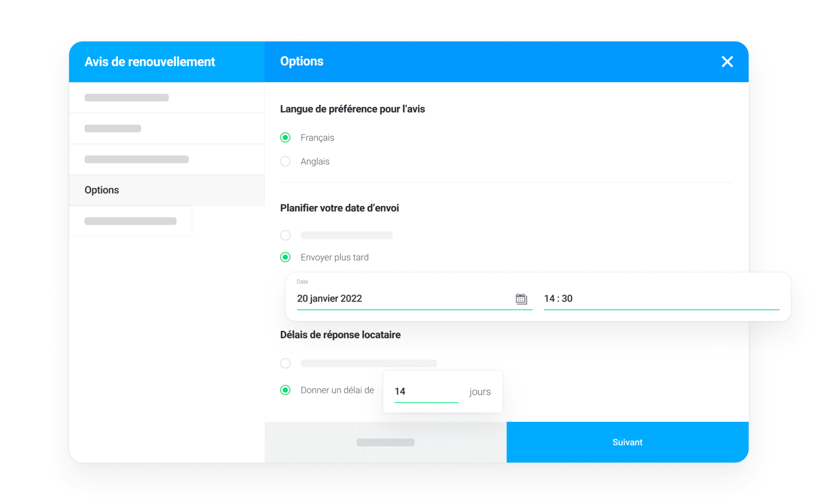Screen dimensions: 819x504
Task: Click the Options dialog title
Action: point(301,61)
